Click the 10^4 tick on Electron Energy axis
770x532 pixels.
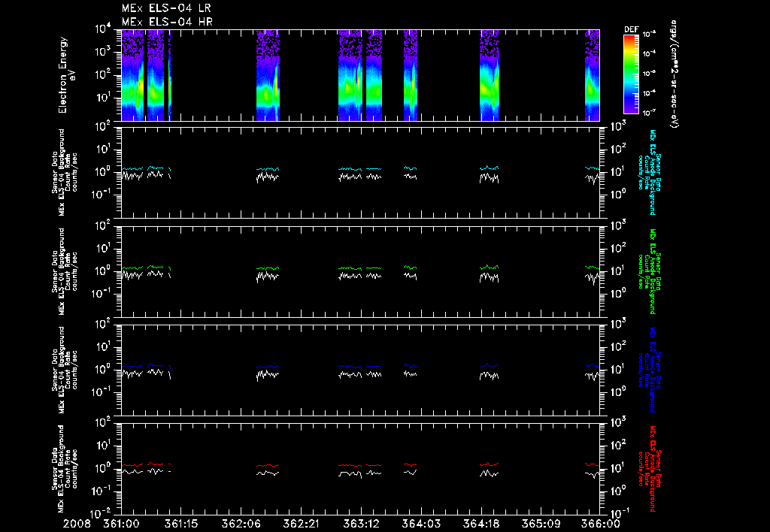pyautogui.click(x=103, y=29)
